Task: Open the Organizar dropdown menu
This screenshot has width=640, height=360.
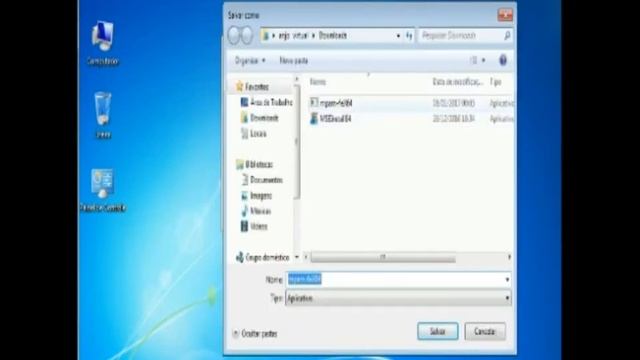Action: 250,60
